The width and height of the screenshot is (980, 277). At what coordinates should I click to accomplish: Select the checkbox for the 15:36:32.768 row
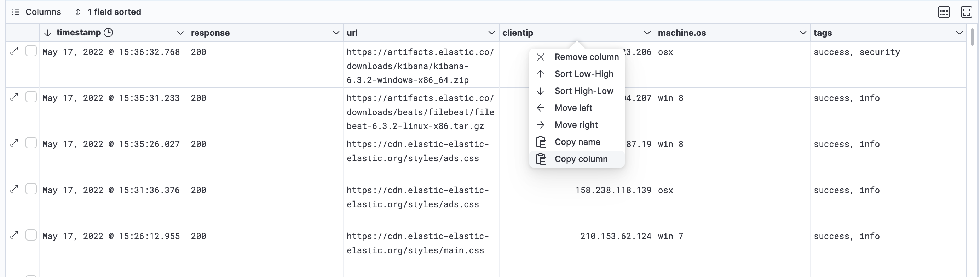point(31,51)
